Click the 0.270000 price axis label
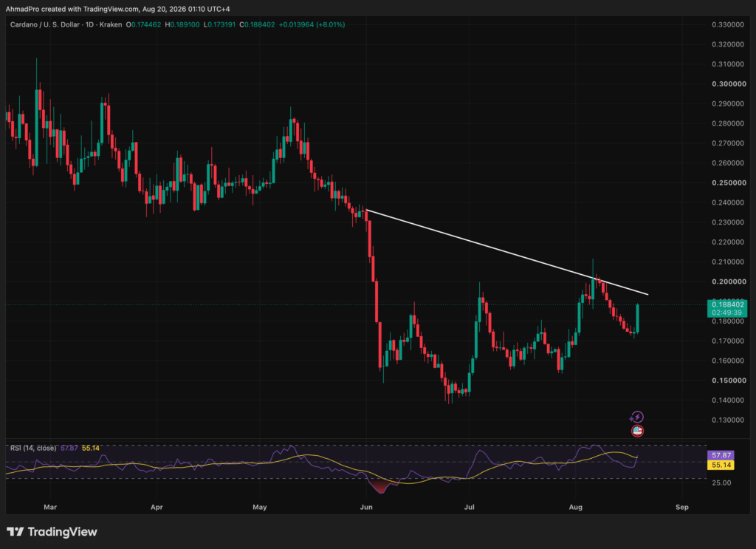The height and width of the screenshot is (549, 756). tap(727, 143)
